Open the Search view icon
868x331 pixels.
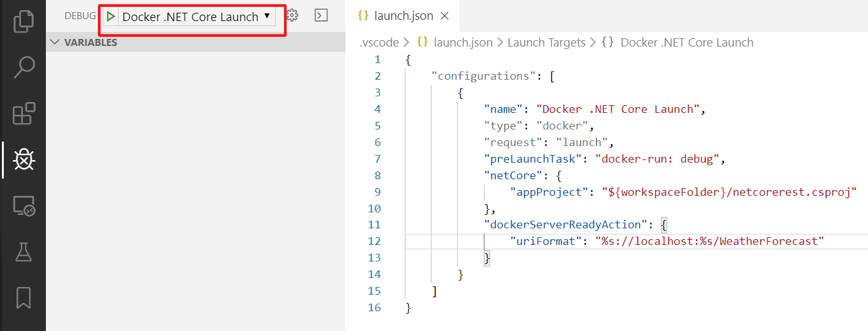pyautogui.click(x=24, y=67)
